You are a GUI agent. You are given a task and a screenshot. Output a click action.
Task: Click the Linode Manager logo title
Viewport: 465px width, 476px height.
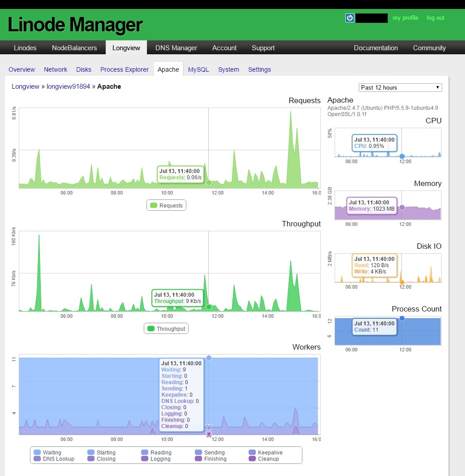(75, 25)
